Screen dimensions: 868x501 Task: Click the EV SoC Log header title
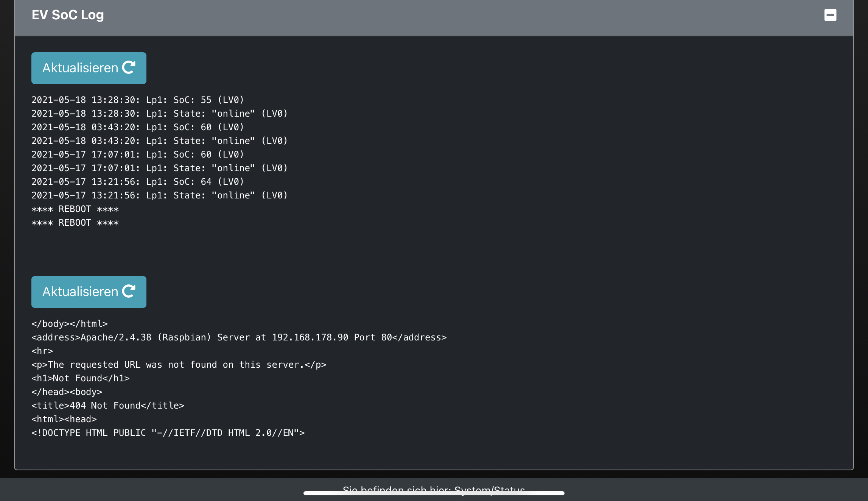pyautogui.click(x=68, y=15)
